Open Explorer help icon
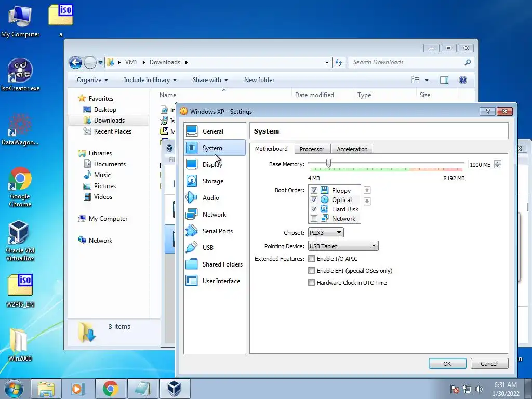 coord(462,80)
